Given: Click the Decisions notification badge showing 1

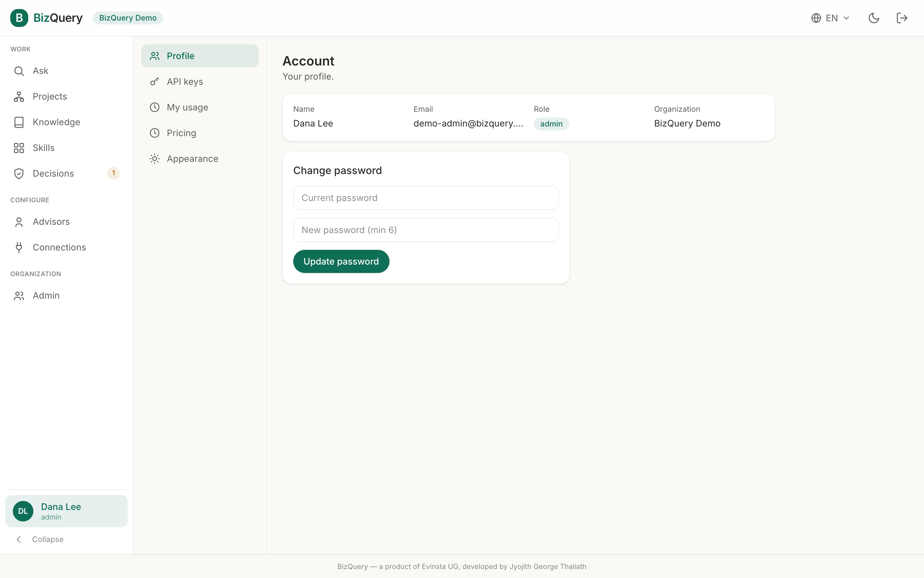Looking at the screenshot, I should point(113,173).
